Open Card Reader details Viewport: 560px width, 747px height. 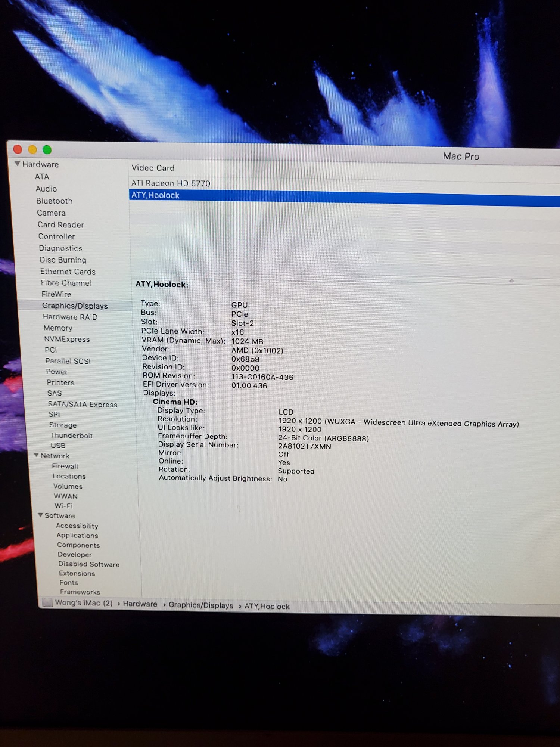pyautogui.click(x=60, y=225)
